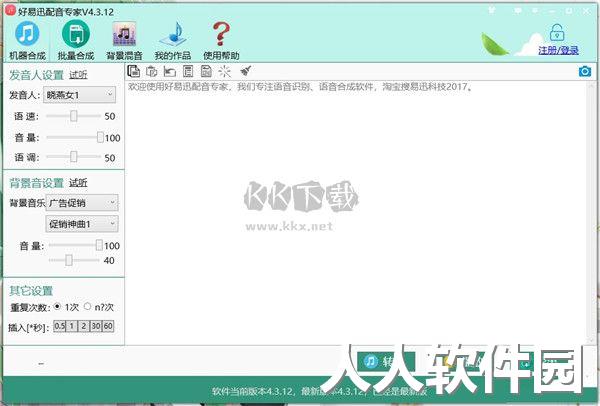Click the unlabeled slider showing 40

pyautogui.click(x=69, y=260)
